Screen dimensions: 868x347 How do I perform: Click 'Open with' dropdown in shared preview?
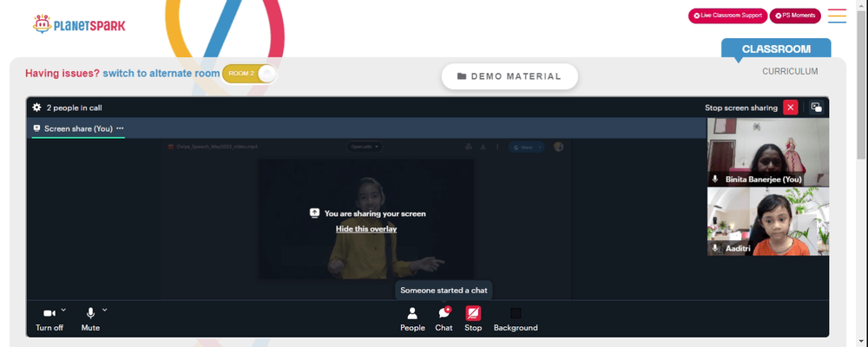(x=365, y=147)
